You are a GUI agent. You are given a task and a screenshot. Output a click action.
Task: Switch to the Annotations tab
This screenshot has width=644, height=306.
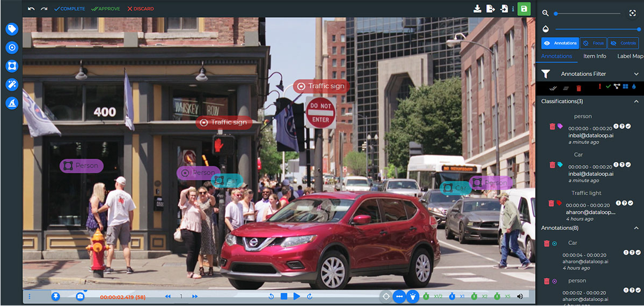[557, 56]
